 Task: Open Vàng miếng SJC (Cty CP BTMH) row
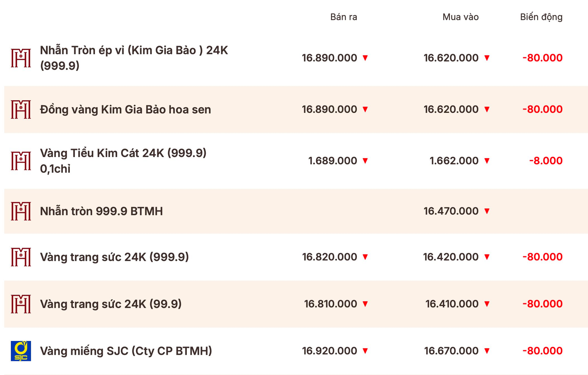pos(126,351)
